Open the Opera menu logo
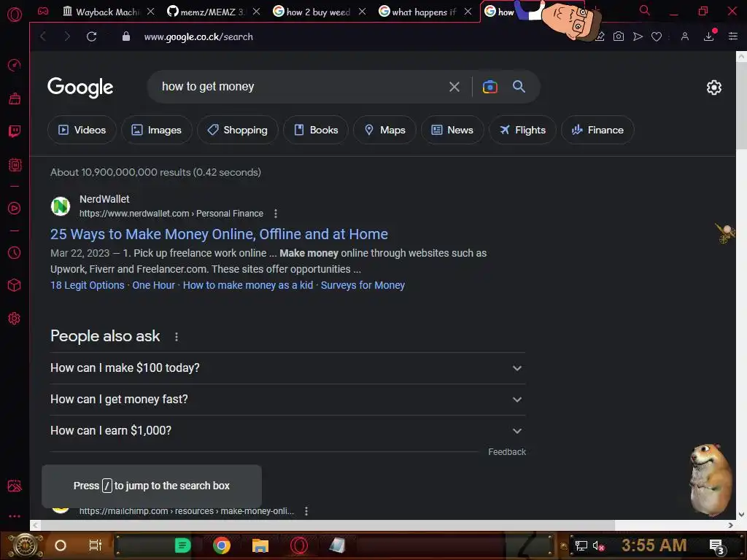The height and width of the screenshot is (560, 747). [x=15, y=15]
